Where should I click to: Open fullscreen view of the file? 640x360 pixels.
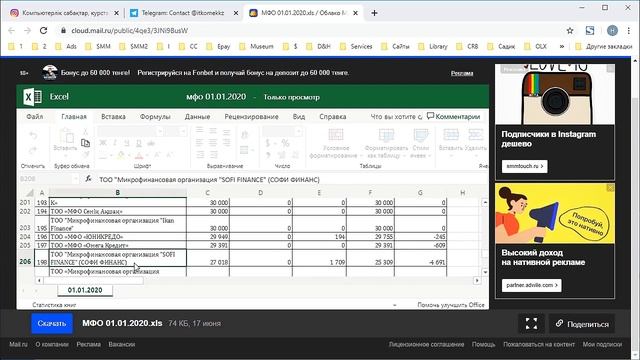[x=531, y=324]
